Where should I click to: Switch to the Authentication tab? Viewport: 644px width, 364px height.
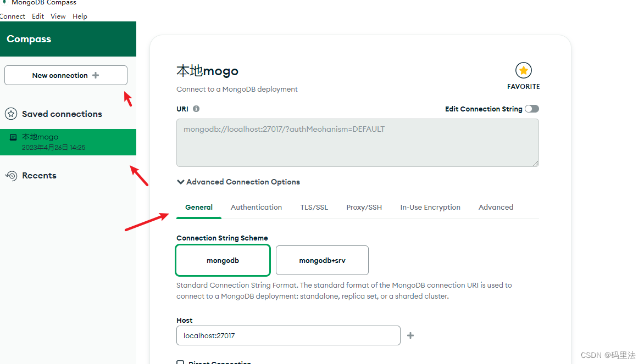click(256, 207)
